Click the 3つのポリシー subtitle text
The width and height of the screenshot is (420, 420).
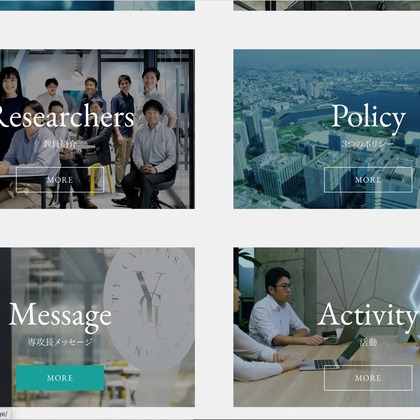(x=368, y=144)
